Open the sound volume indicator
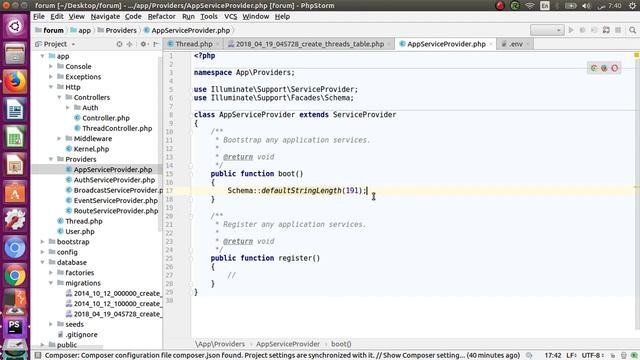The image size is (640, 360). 587,6
